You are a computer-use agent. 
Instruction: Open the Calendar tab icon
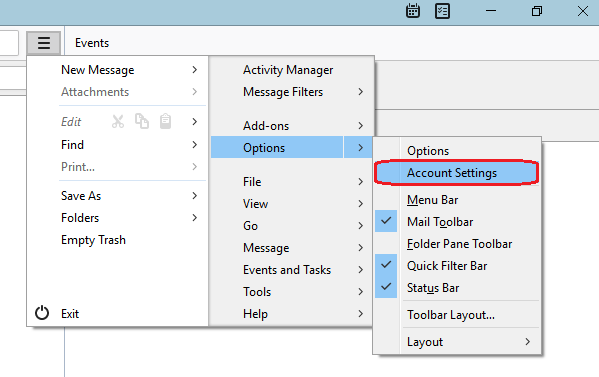[413, 11]
